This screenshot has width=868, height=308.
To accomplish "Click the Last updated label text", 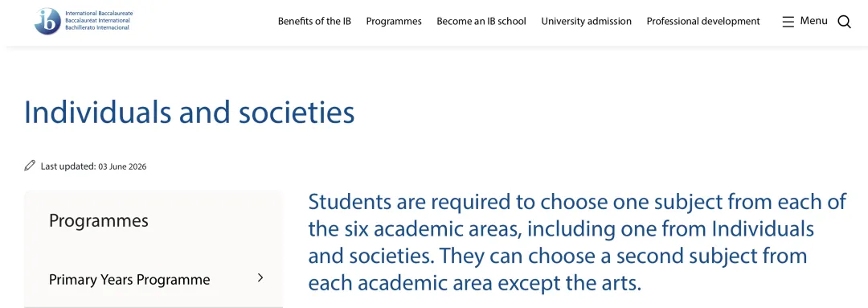I will tap(68, 166).
